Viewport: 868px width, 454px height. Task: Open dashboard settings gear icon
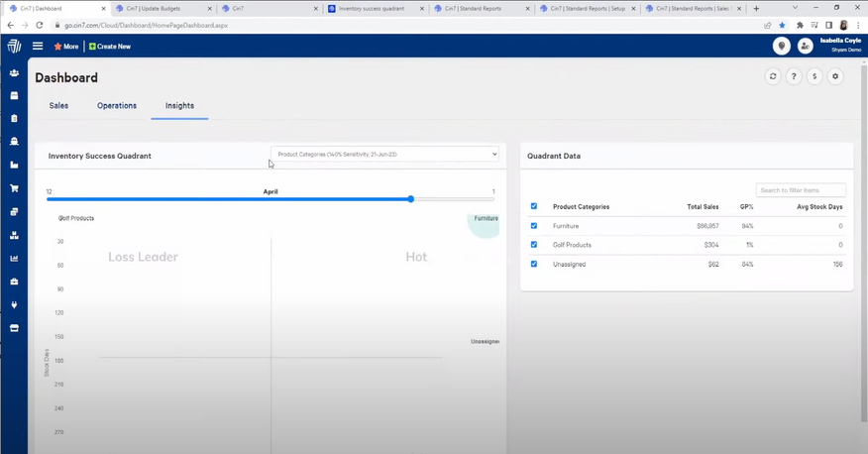point(835,76)
